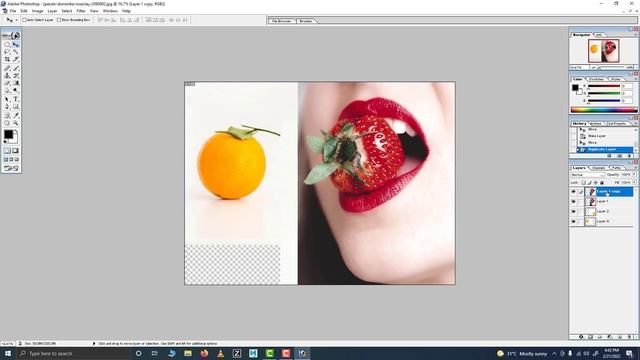Select the Crop tool

[7, 60]
